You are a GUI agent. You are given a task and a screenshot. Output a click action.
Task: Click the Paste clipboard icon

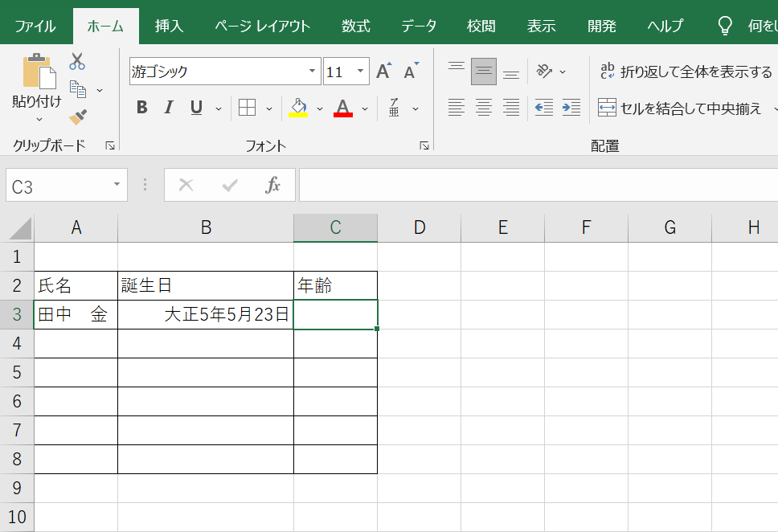[x=39, y=71]
